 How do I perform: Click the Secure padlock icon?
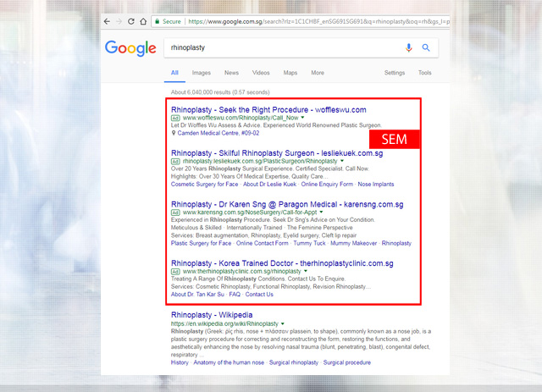pos(158,21)
